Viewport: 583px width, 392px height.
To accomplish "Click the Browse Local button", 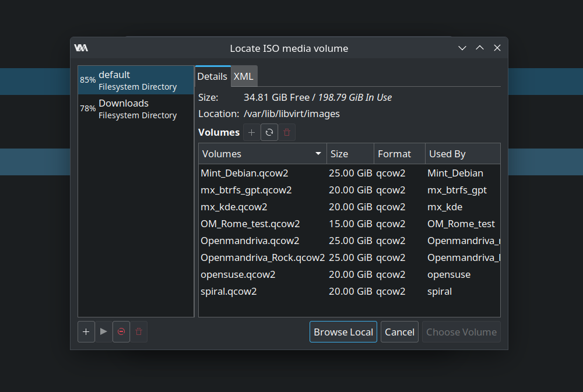I will click(343, 332).
